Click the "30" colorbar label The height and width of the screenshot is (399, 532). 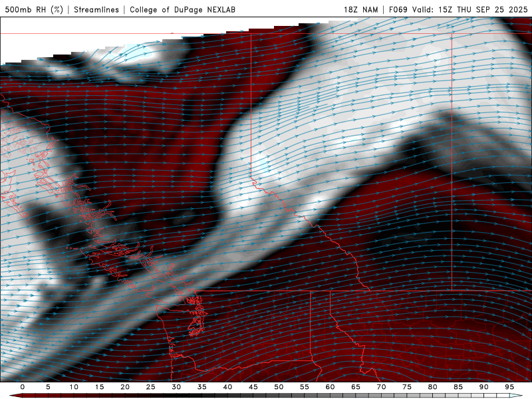click(x=176, y=387)
